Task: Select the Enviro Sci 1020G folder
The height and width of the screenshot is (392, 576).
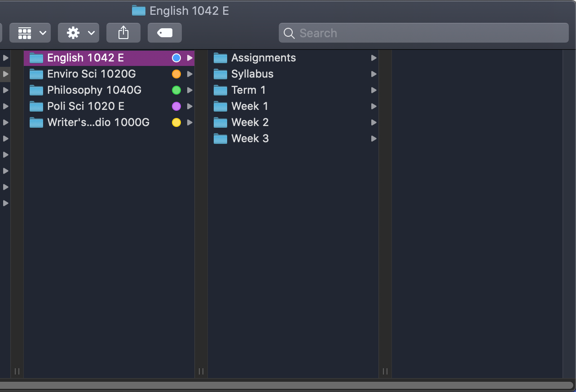Action: click(x=109, y=74)
